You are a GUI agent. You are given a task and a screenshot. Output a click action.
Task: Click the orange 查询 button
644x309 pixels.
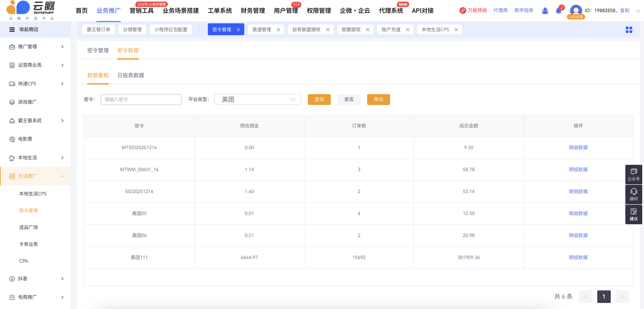click(x=319, y=99)
